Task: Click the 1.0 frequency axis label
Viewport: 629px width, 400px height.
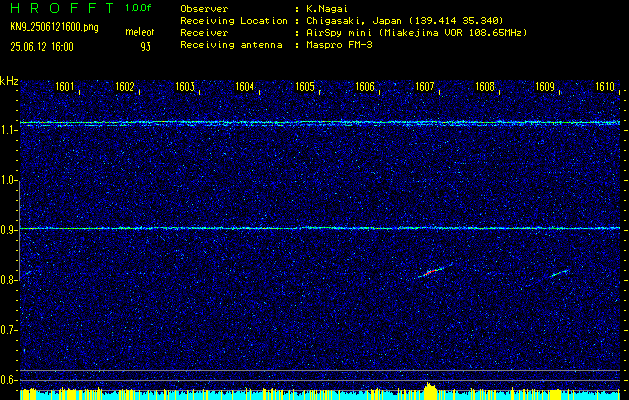Action: click(8, 180)
